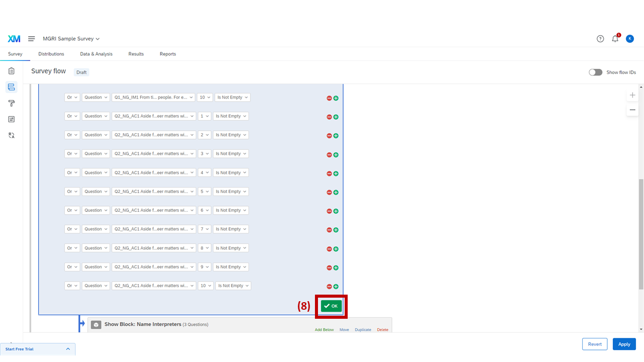Image resolution: width=644 pixels, height=362 pixels.
Task: Open the help question mark icon
Action: 600,38
